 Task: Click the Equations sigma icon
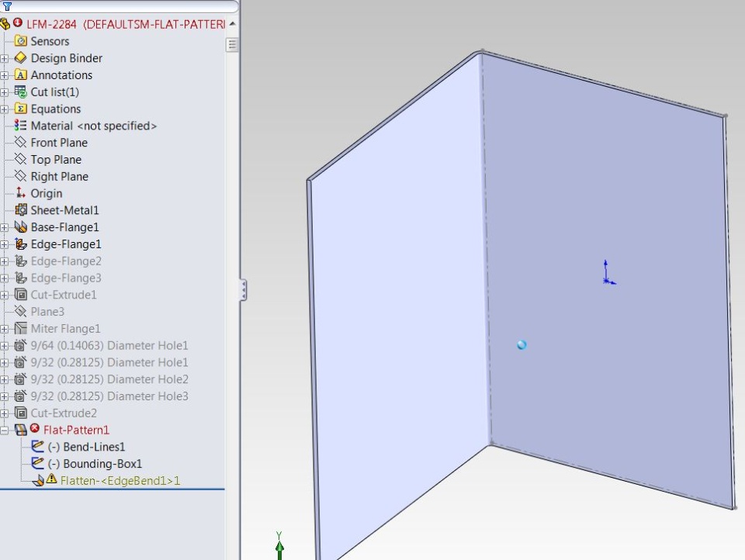(20, 109)
